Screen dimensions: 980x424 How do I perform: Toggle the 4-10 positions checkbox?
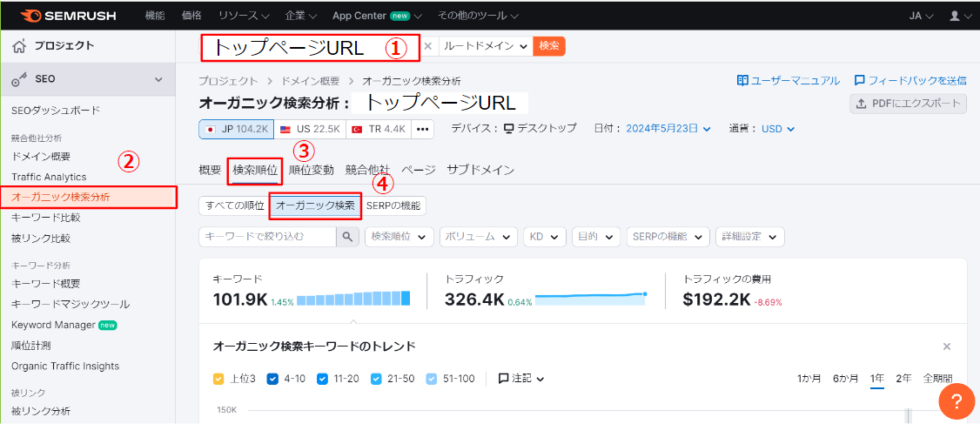pyautogui.click(x=272, y=379)
